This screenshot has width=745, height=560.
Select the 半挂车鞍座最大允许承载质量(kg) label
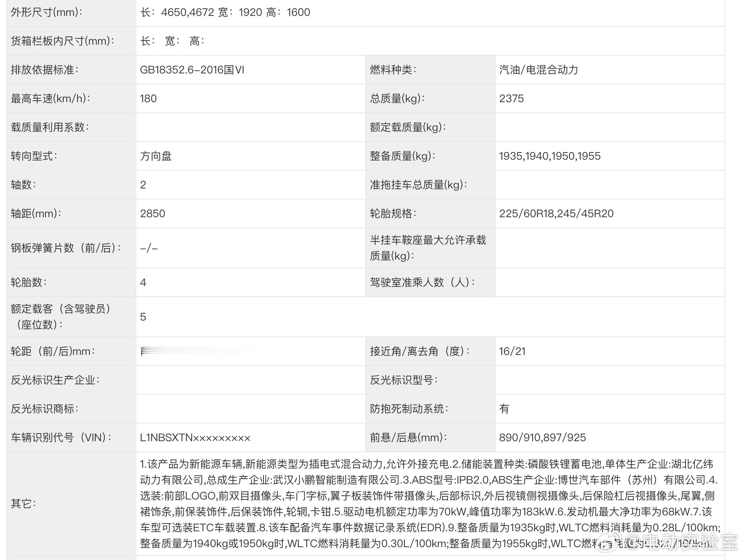coord(428,248)
